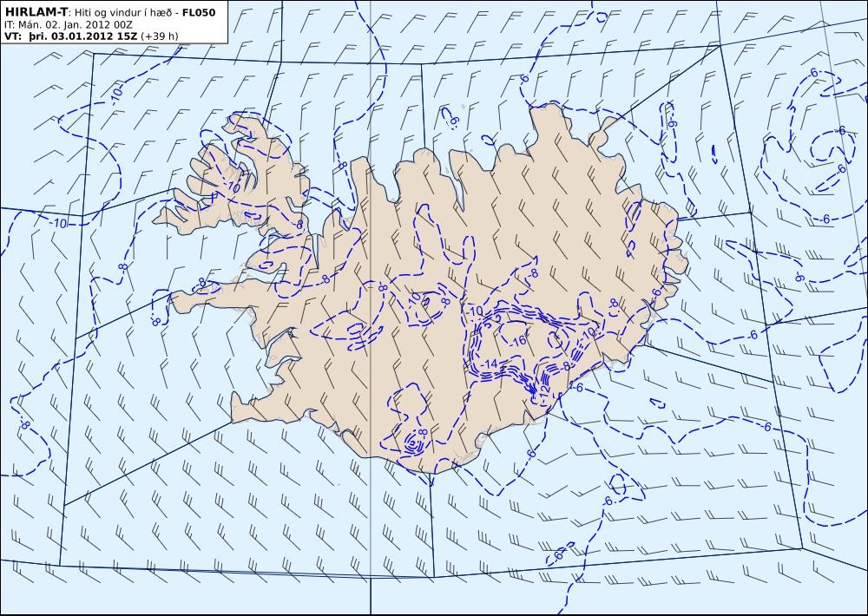The height and width of the screenshot is (616, 868).
Task: Click the FL050 flight level label
Action: pyautogui.click(x=198, y=12)
